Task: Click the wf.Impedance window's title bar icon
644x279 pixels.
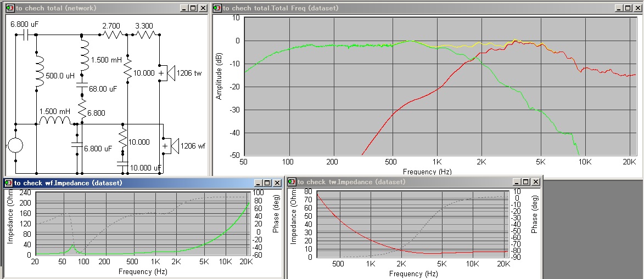Action: [x=9, y=183]
